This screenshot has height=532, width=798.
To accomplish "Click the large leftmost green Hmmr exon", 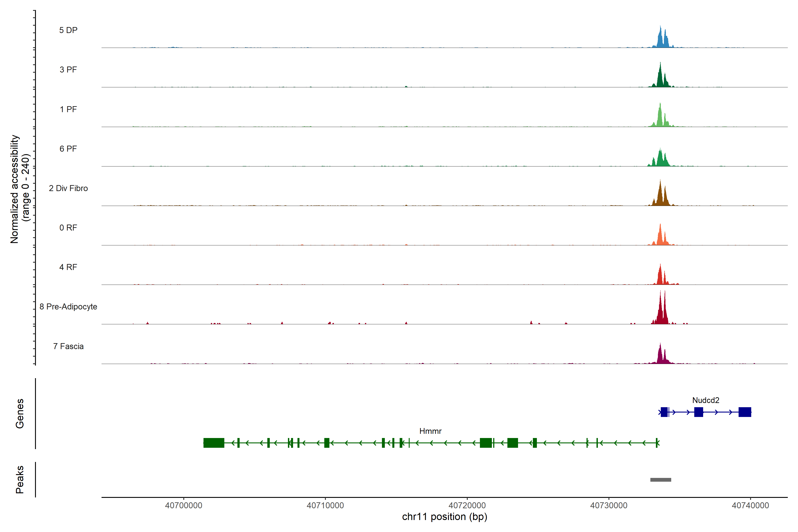I will click(214, 443).
